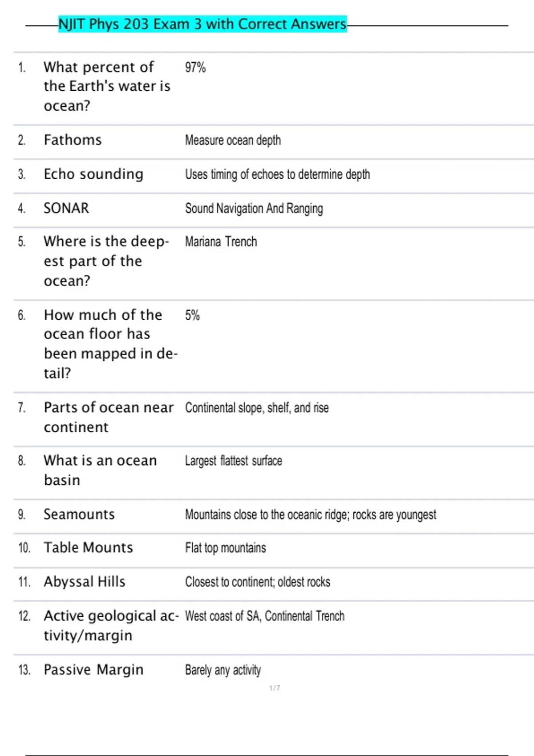Click the 'Continental slope, shelf, and rise' answer
Image resolution: width=534 pixels, height=756 pixels.
(257, 408)
